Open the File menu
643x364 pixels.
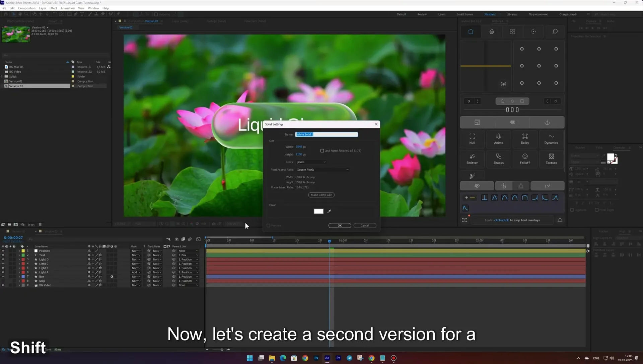click(x=4, y=8)
